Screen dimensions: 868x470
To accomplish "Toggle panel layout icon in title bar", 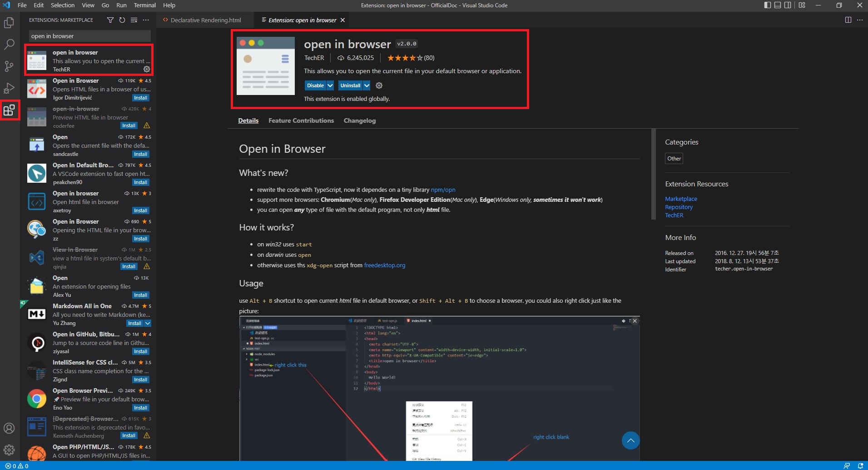I will (x=778, y=5).
